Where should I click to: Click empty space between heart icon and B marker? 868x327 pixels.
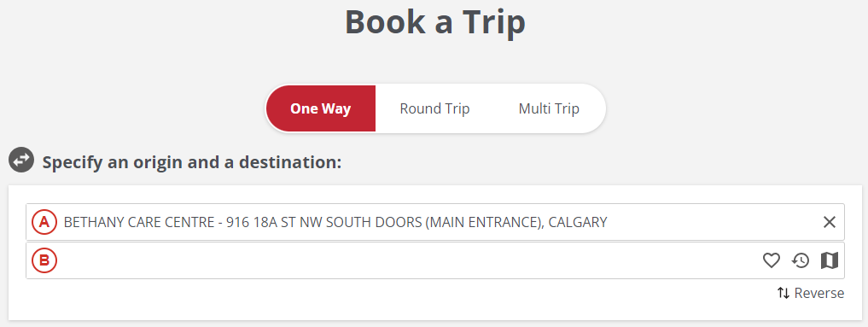(x=410, y=260)
